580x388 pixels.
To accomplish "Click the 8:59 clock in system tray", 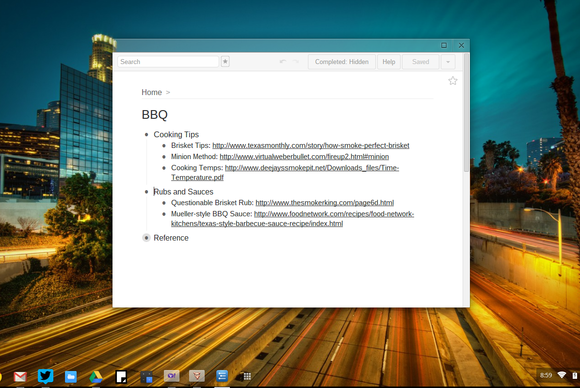I will point(546,375).
